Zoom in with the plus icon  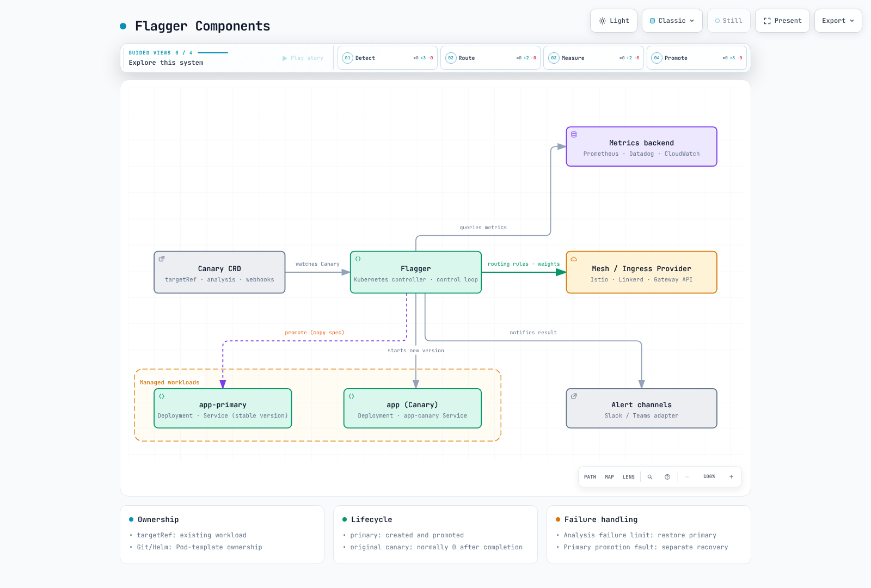coord(731,477)
